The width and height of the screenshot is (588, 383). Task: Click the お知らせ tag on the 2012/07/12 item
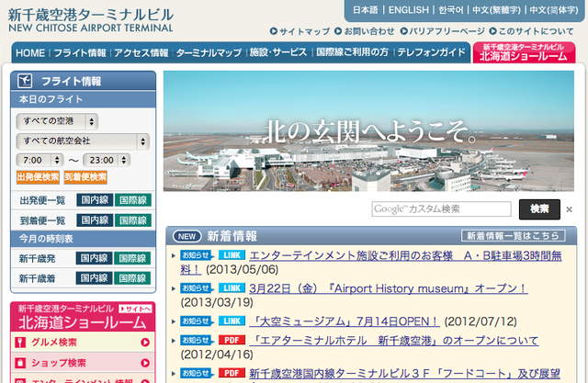click(x=197, y=321)
